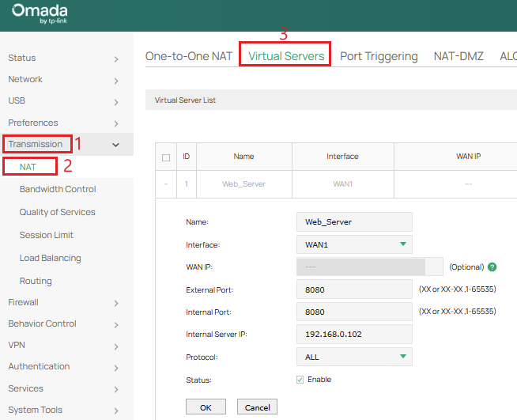Switch to One-to-One NAT tab
The height and width of the screenshot is (420, 517).
point(189,56)
